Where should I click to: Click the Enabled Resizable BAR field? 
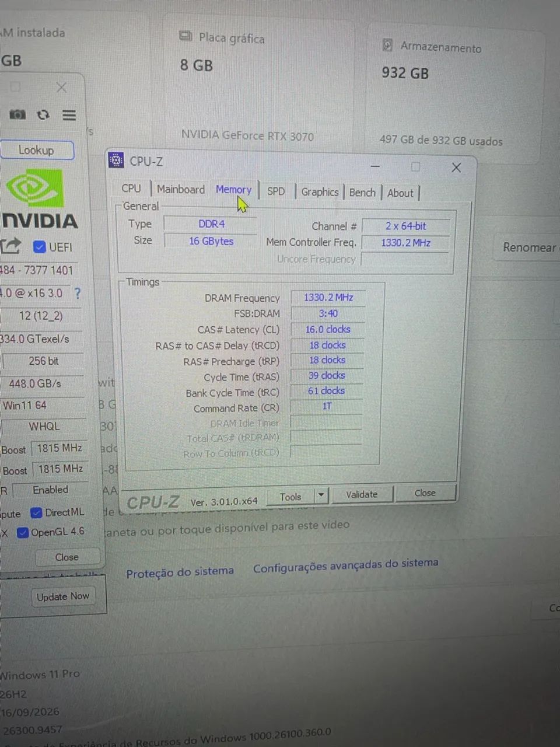tap(50, 490)
